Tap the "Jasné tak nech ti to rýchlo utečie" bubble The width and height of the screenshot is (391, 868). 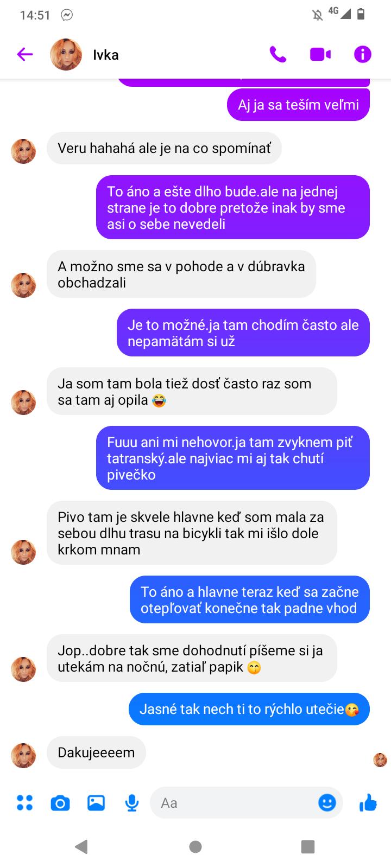[249, 709]
